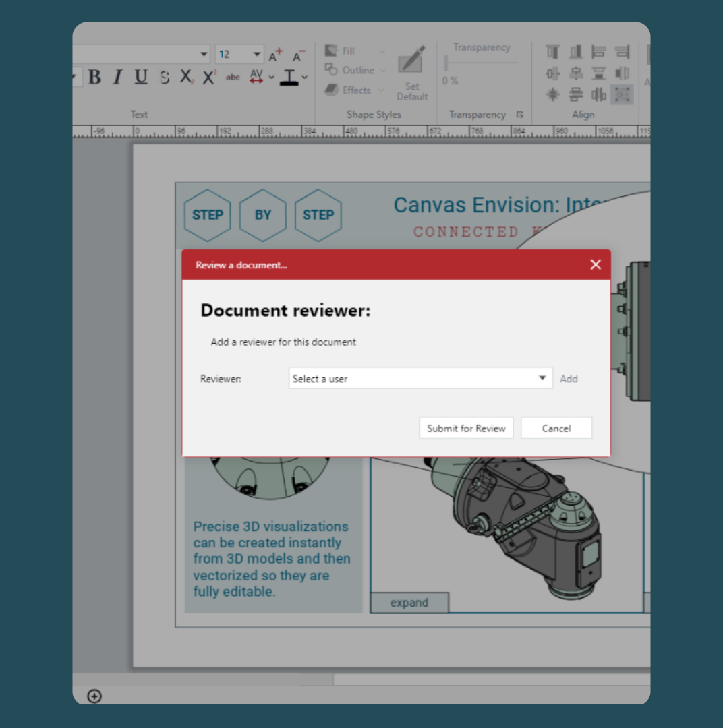Decrease font size with A- icon
The width and height of the screenshot is (723, 728).
pos(299,55)
